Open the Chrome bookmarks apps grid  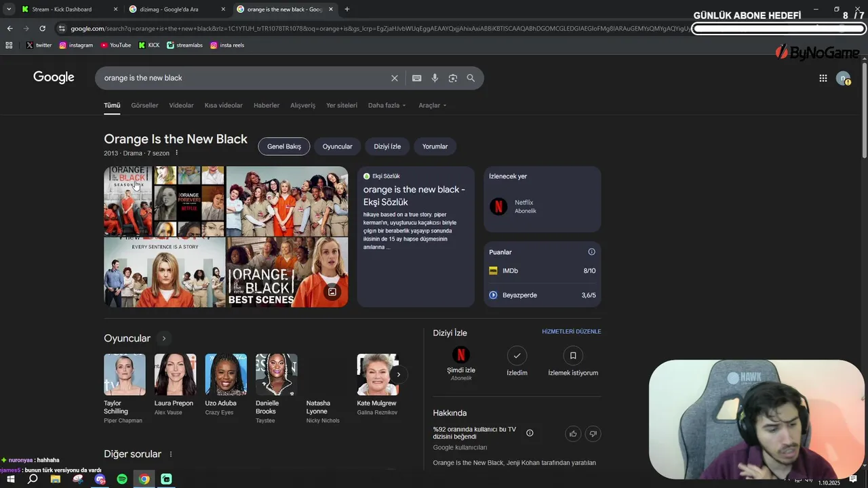coord(9,45)
